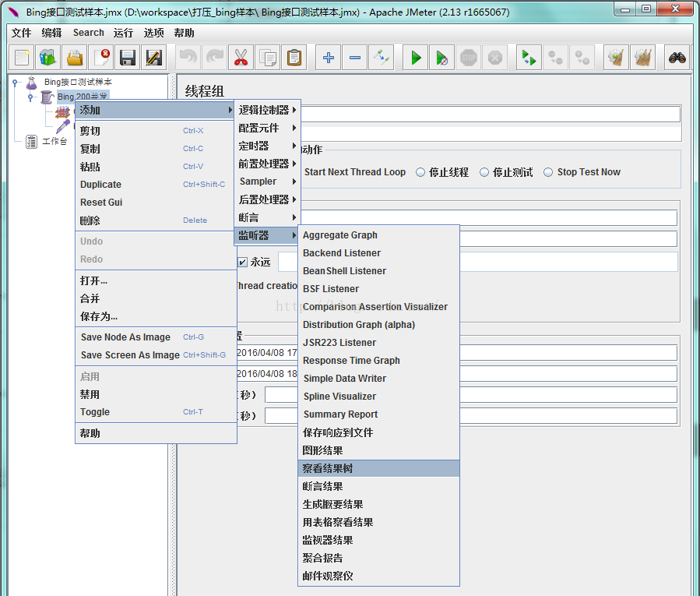Click the Undo arrow toolbar icon
The height and width of the screenshot is (596, 700).
(188, 58)
